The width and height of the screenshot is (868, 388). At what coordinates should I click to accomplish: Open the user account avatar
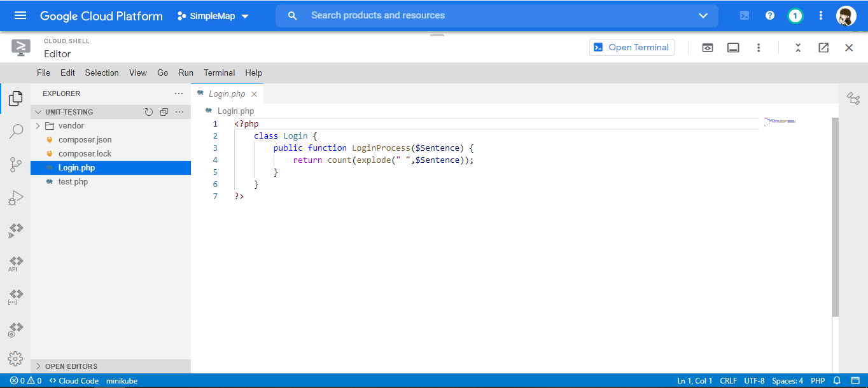(x=846, y=16)
